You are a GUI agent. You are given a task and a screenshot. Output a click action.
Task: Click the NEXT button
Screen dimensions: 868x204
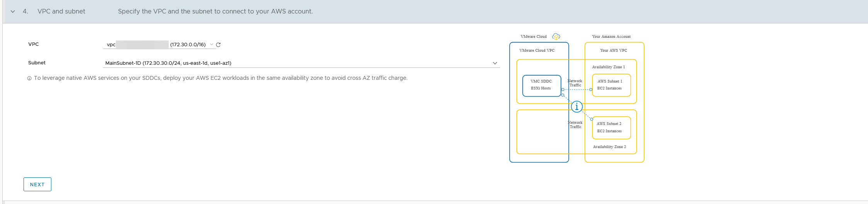pyautogui.click(x=37, y=184)
